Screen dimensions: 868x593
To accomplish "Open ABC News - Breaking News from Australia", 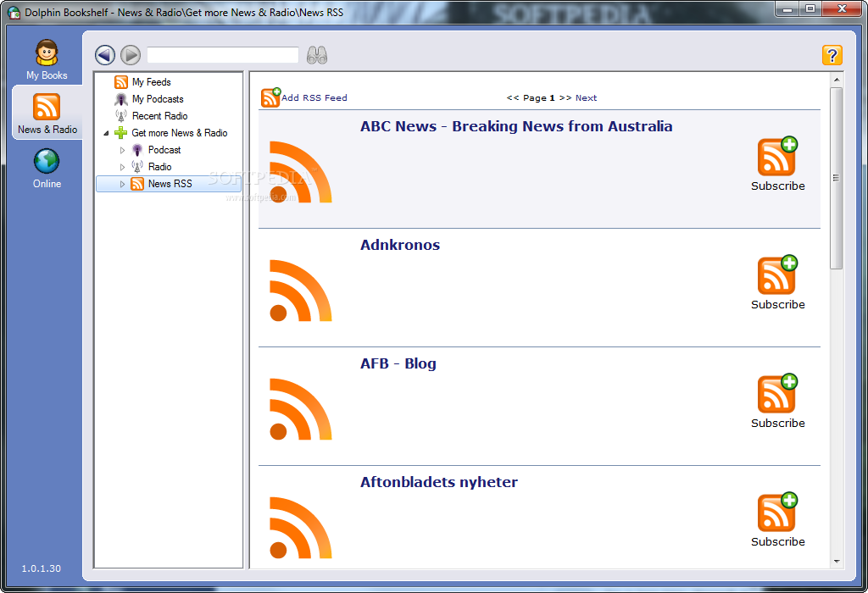I will (x=516, y=126).
